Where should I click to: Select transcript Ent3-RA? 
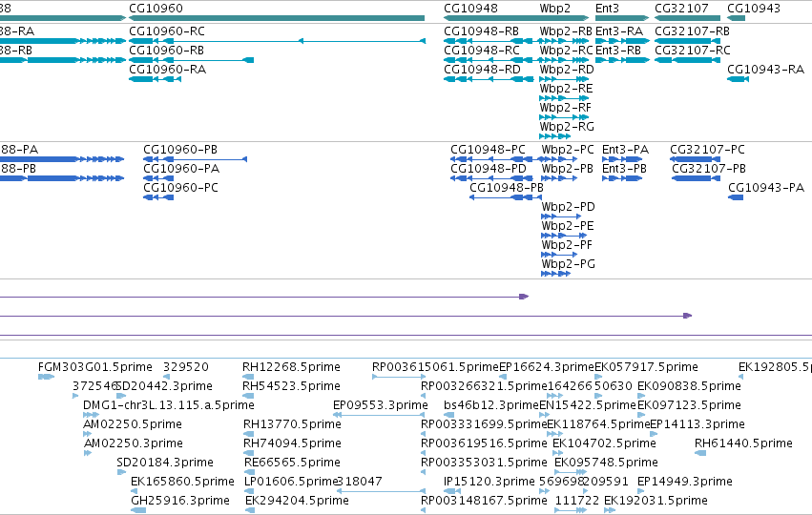(x=619, y=31)
